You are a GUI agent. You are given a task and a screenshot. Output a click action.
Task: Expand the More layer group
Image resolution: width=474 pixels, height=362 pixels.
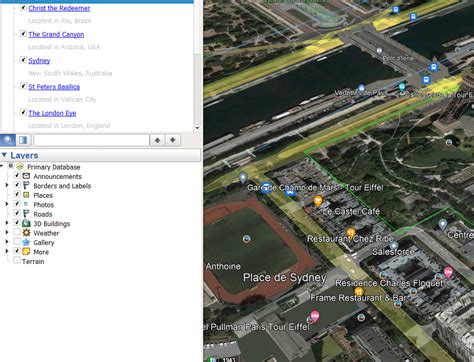point(7,251)
